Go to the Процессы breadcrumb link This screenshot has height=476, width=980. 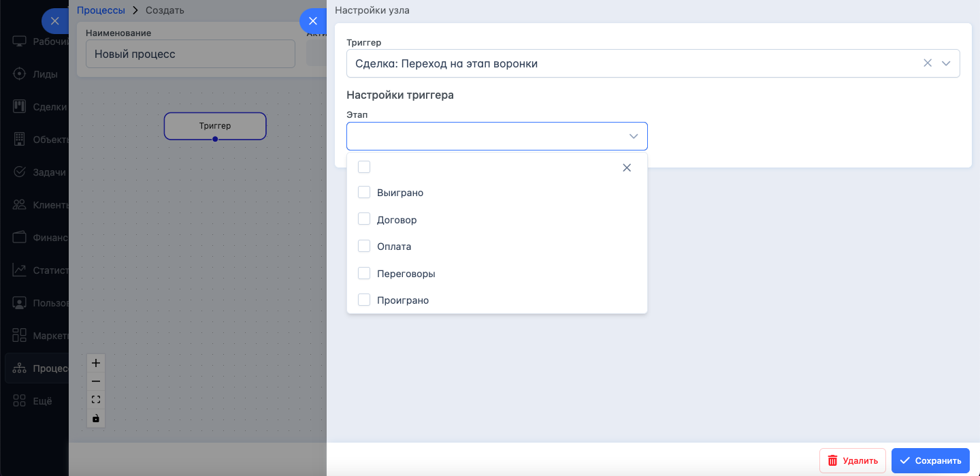click(101, 10)
